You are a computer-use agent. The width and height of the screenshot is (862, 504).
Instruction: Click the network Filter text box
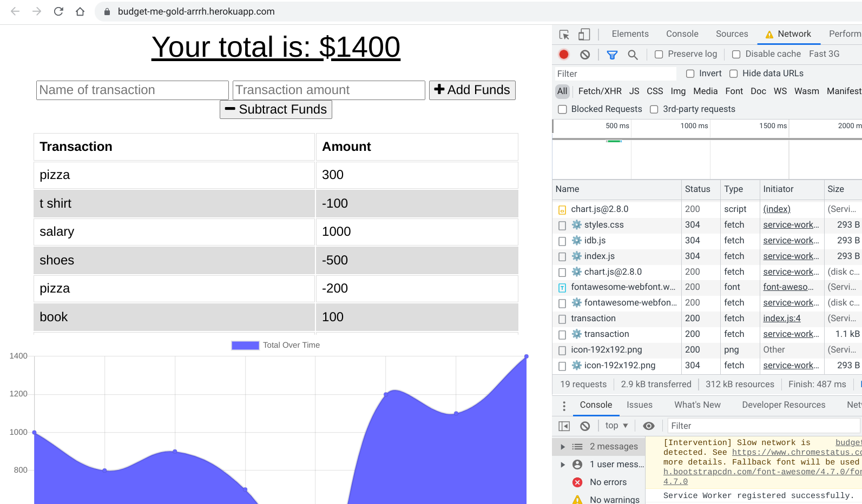click(615, 74)
